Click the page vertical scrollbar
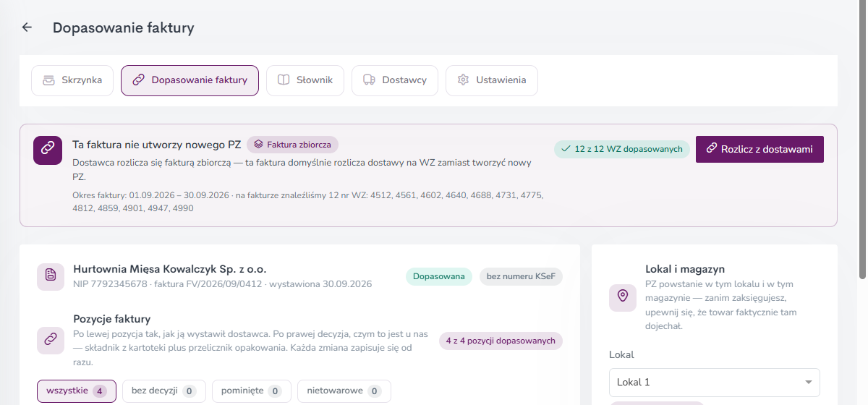This screenshot has height=405, width=868. coord(862,140)
